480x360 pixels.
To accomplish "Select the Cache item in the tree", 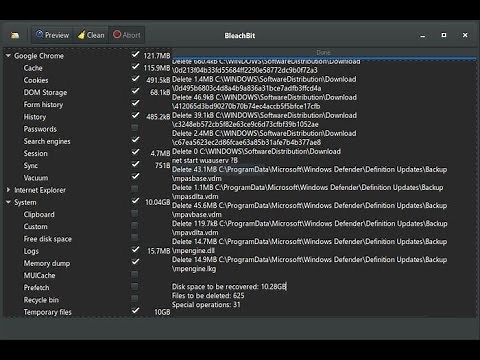I will (x=33, y=68).
